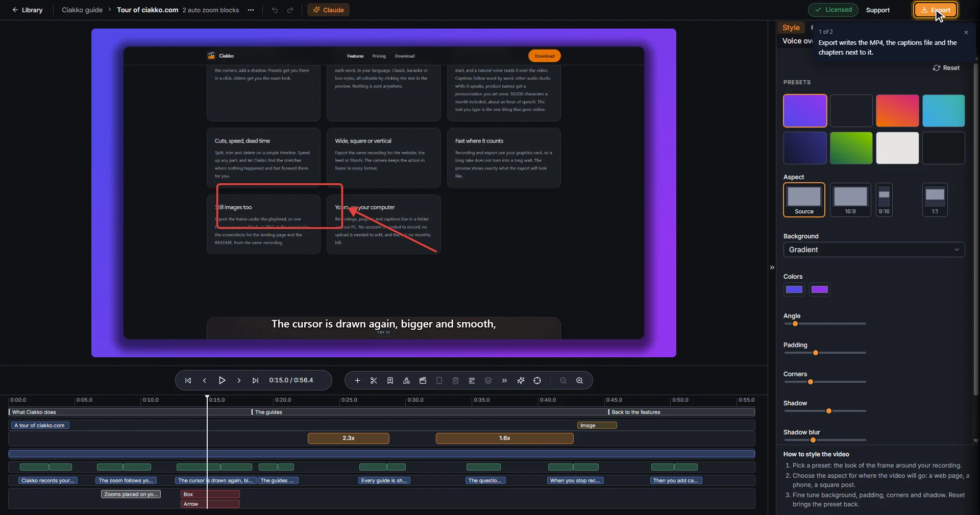980x515 pixels.
Task: Collapse the right style panel
Action: (x=772, y=267)
